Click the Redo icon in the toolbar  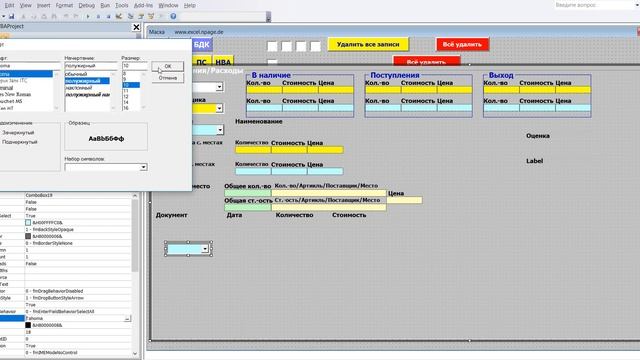76,16
